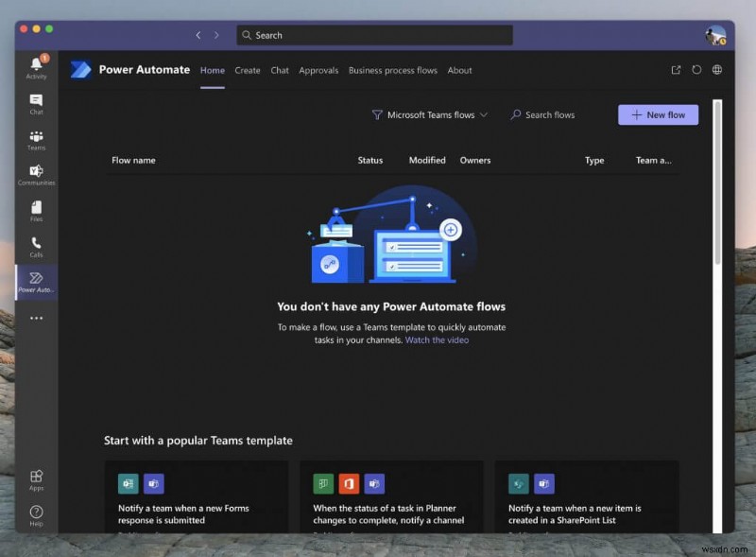Click the New flow button

tap(658, 114)
